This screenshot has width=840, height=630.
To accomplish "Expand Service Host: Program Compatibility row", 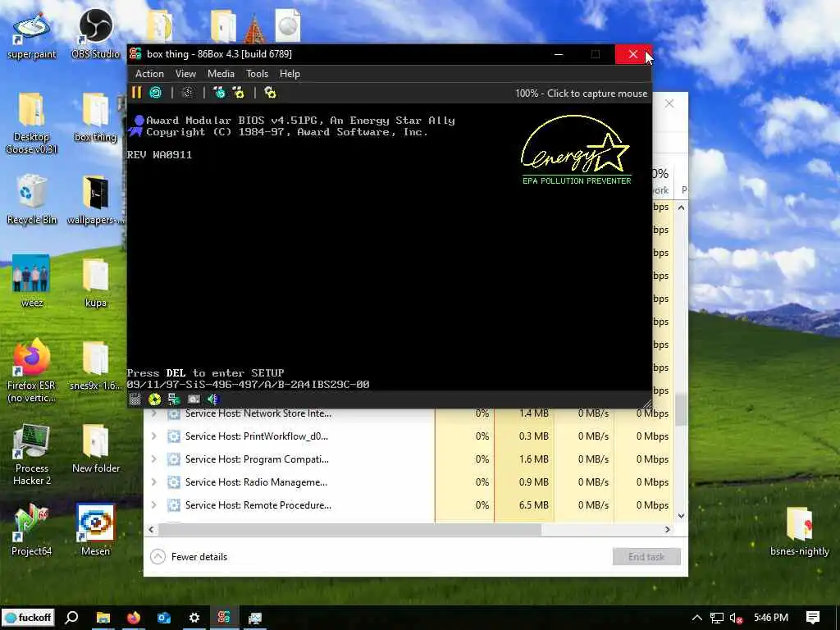I will coord(153,459).
